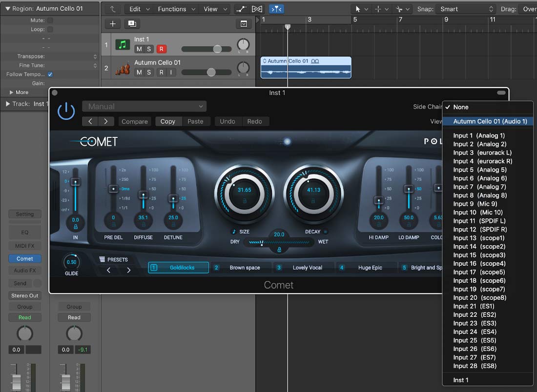Enable the Mute checkbox in Region inspector

coord(50,20)
